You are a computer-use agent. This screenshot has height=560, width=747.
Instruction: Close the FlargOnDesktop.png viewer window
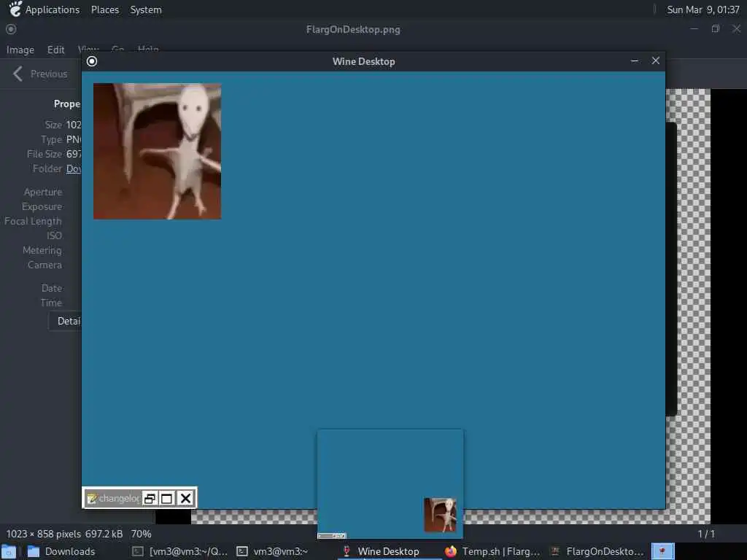[x=736, y=28]
